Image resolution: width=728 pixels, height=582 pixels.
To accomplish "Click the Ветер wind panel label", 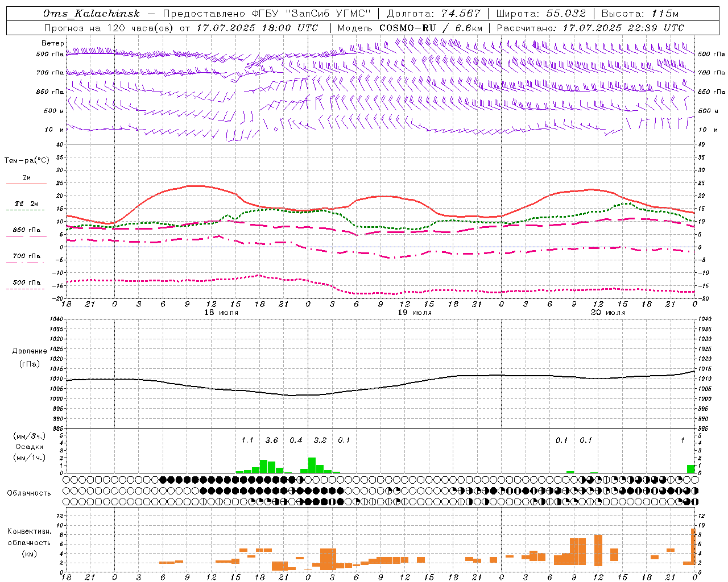I will pos(52,43).
